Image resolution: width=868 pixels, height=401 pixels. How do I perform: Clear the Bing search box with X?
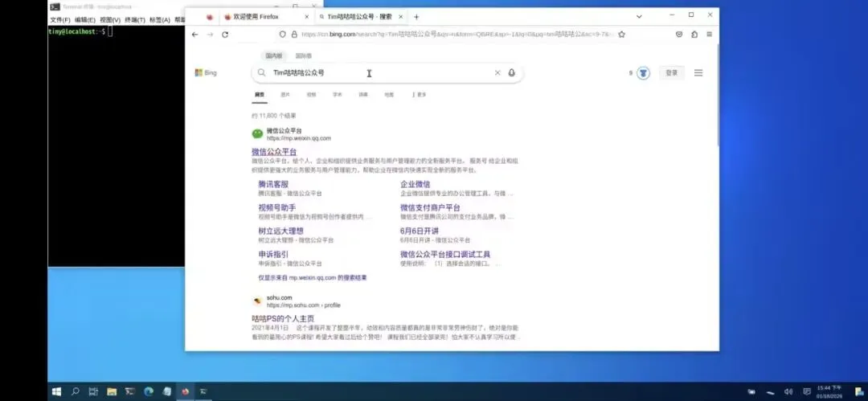(x=497, y=72)
